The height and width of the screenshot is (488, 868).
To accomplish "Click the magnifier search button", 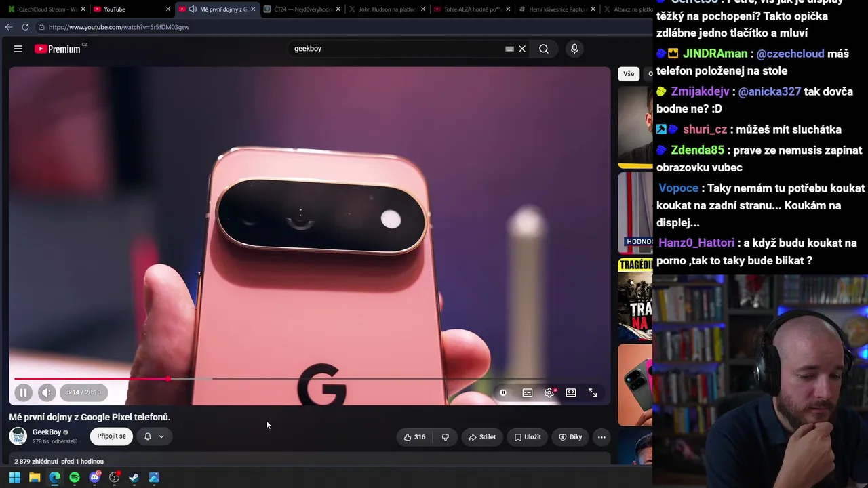I will [x=544, y=49].
